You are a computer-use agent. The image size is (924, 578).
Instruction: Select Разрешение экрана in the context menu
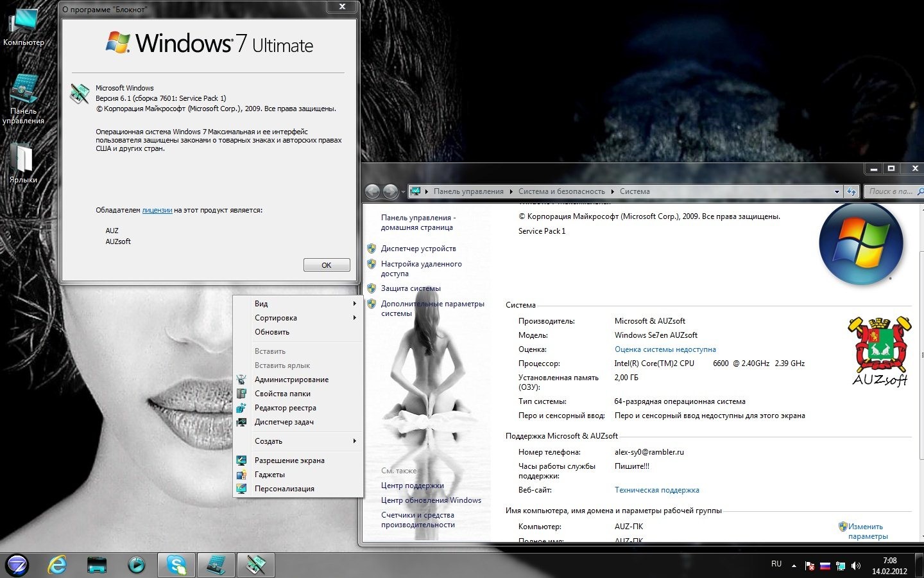point(298,460)
